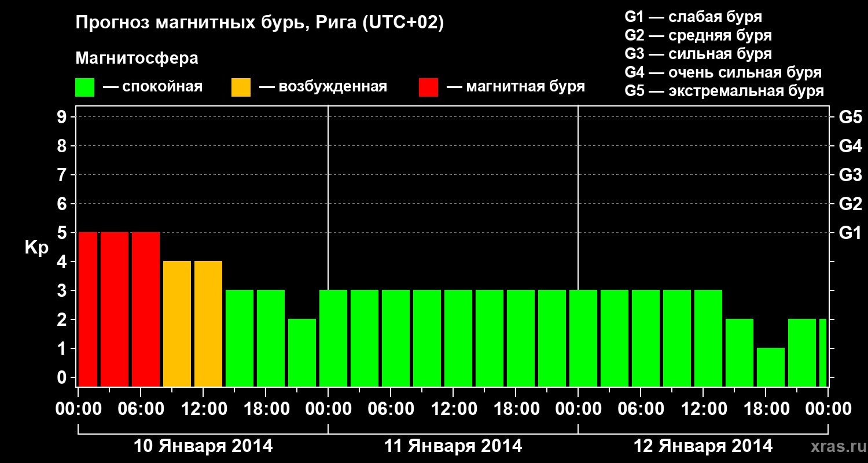Click the '— магнитная буря' legend label

(x=516, y=87)
